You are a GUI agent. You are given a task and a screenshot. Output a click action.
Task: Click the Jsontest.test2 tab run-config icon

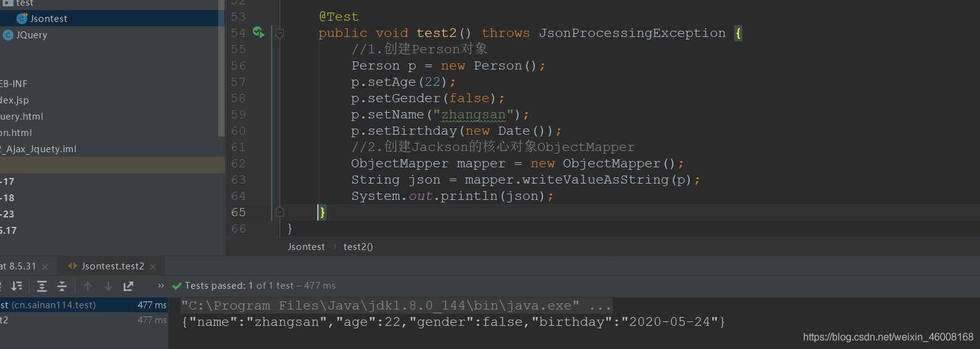[73, 266]
